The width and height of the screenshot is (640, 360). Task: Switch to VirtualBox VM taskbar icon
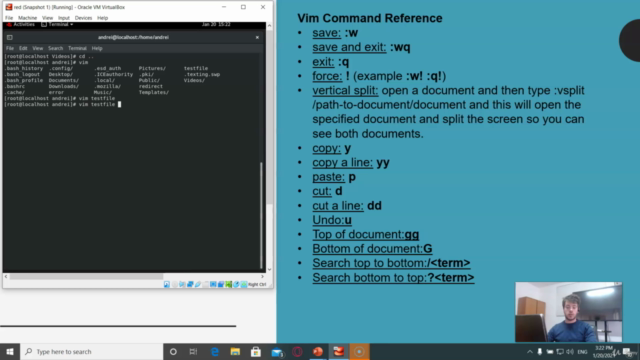(339, 351)
